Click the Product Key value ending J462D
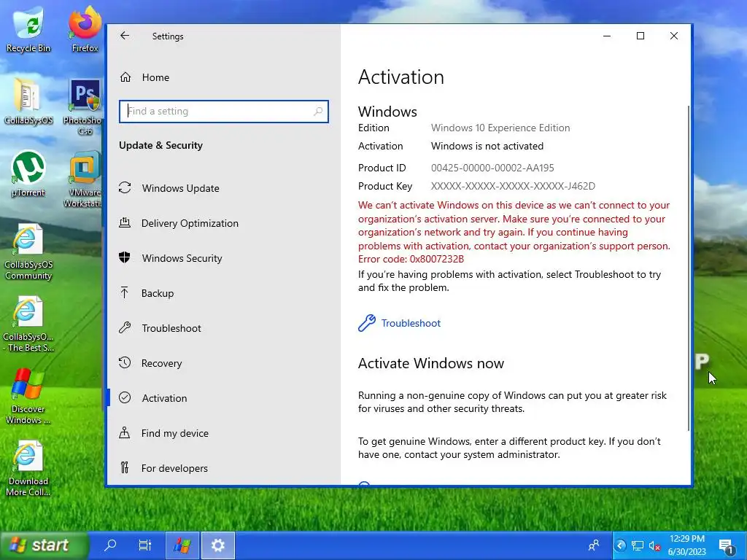 [513, 186]
